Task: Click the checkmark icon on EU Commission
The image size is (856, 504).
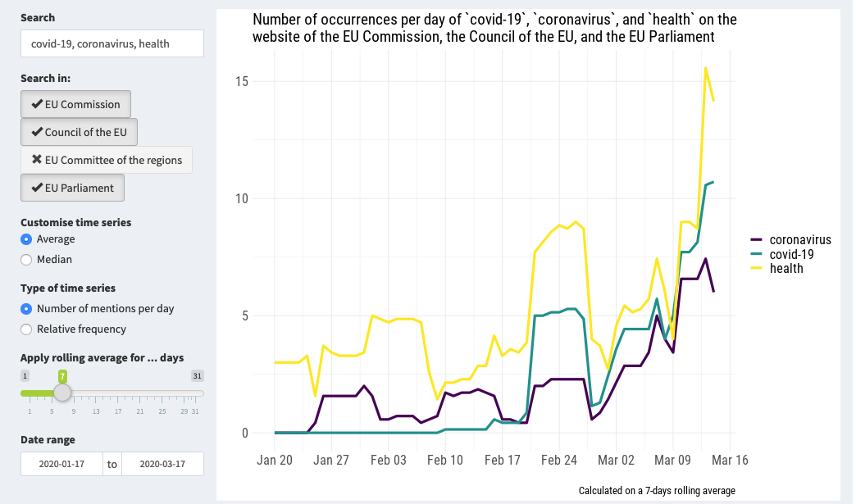Action: coord(37,104)
